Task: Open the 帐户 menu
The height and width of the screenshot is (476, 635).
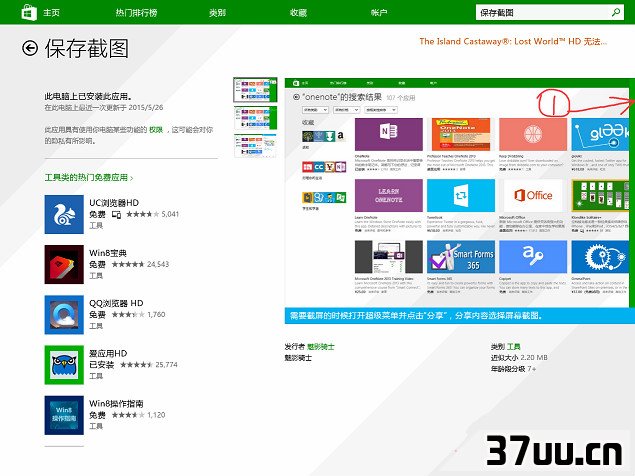Action: click(379, 13)
